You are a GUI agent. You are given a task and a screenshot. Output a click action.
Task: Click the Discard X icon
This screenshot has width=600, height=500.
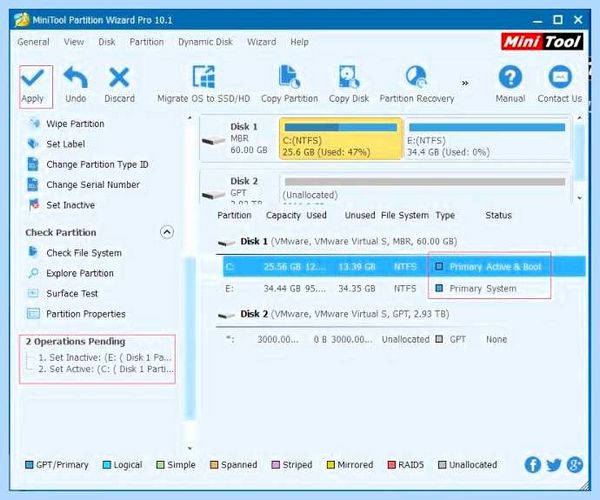[119, 78]
